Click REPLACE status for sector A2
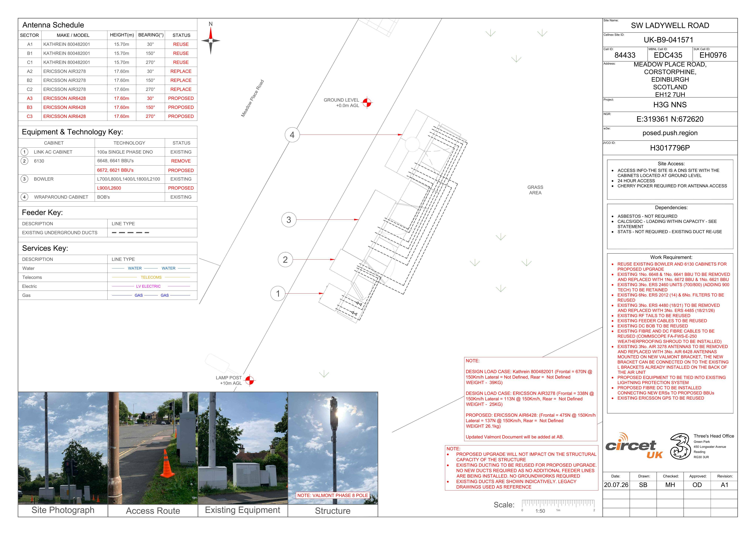 [181, 71]
